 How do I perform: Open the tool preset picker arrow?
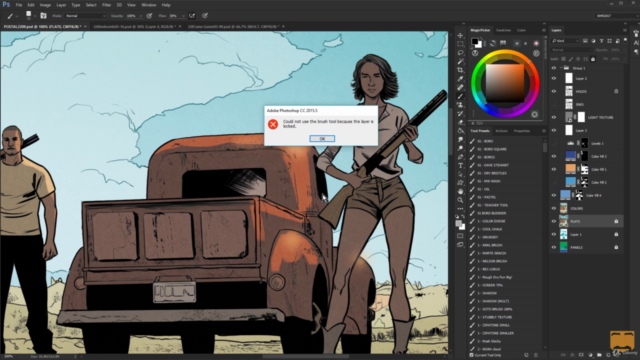tap(17, 16)
